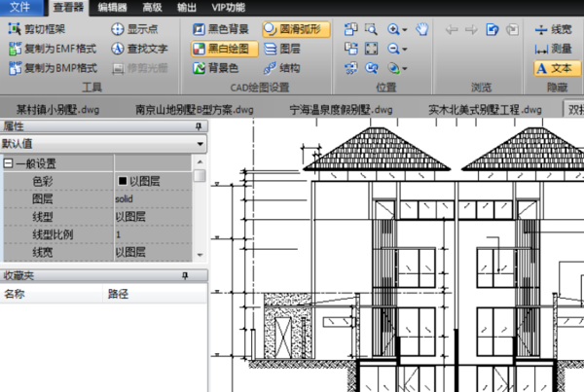Collapse the 一般设置 section
The height and width of the screenshot is (392, 584).
click(8, 163)
